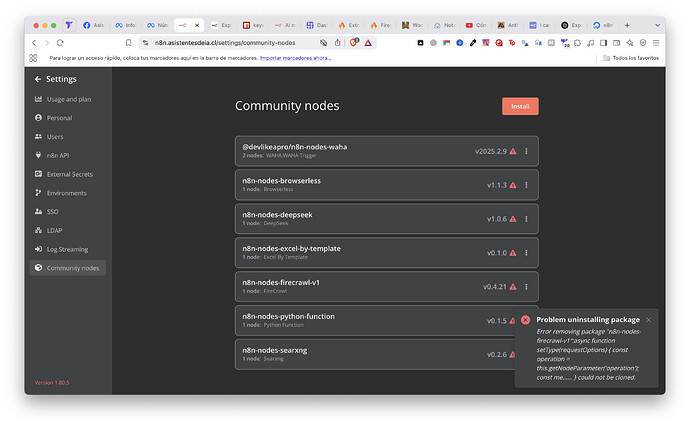The width and height of the screenshot is (690, 426).
Task: Click warning icon next to v0.4.21
Action: point(513,286)
